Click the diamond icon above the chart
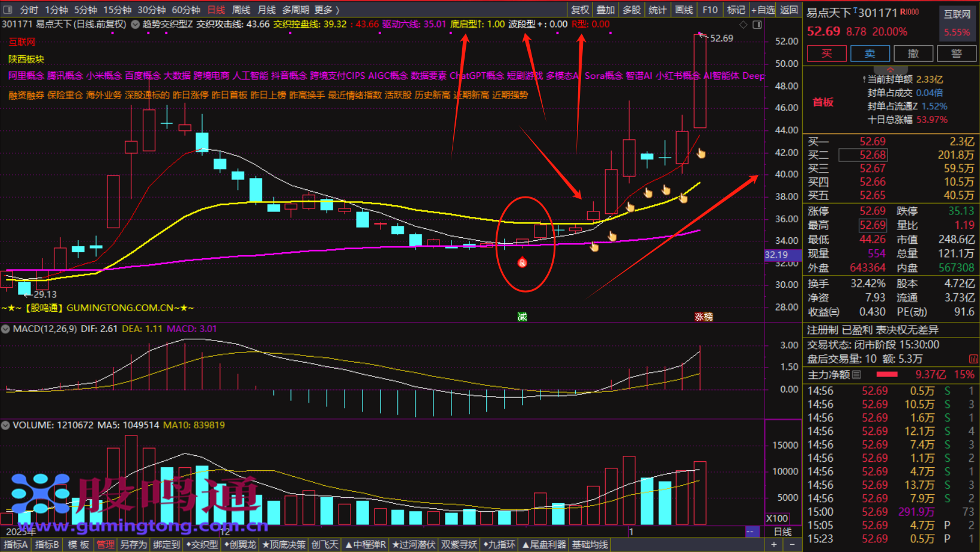 tap(743, 24)
